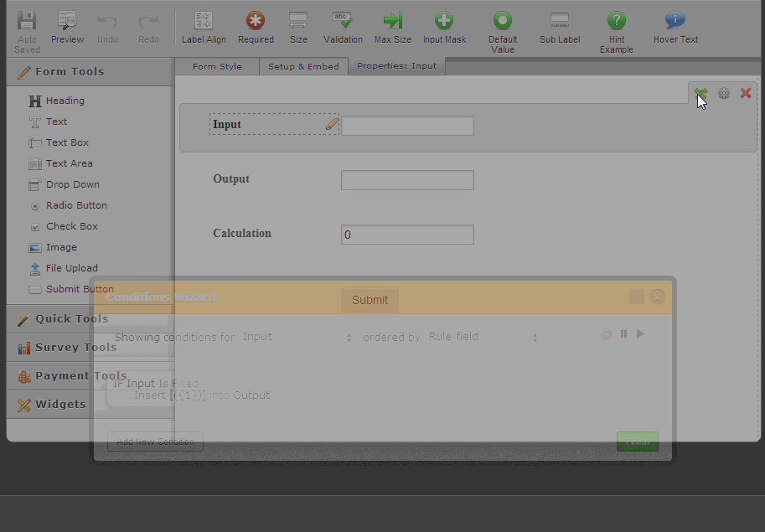The height and width of the screenshot is (532, 765).
Task: Delete the Input field with the red X
Action: [x=745, y=94]
